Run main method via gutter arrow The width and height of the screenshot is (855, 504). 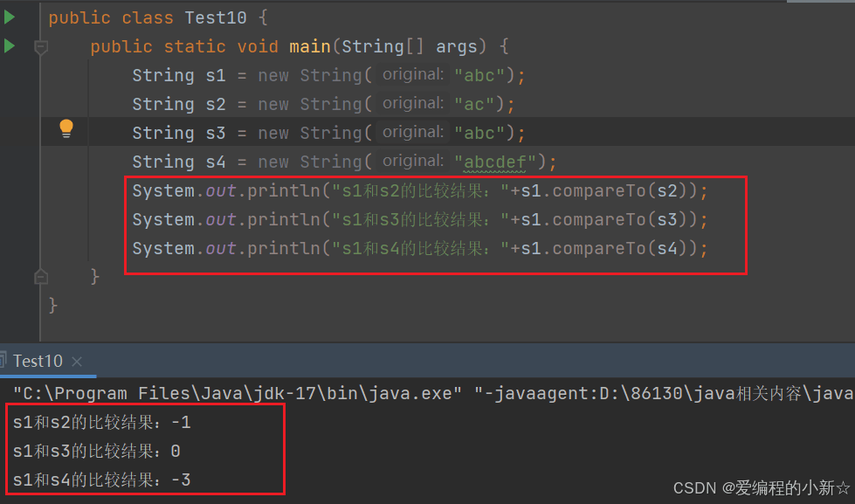coord(10,45)
